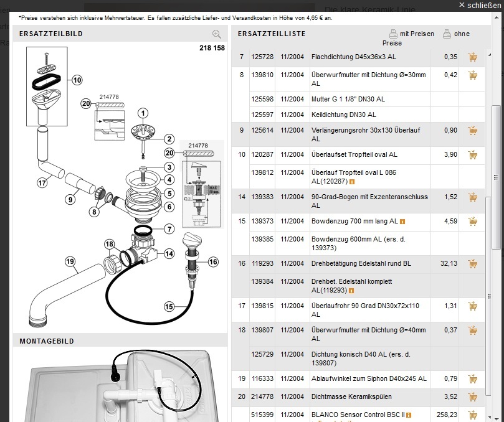Add Drehbetätigung Edelstahl rund BL to cart
The width and height of the screenshot is (504, 422).
pyautogui.click(x=472, y=264)
